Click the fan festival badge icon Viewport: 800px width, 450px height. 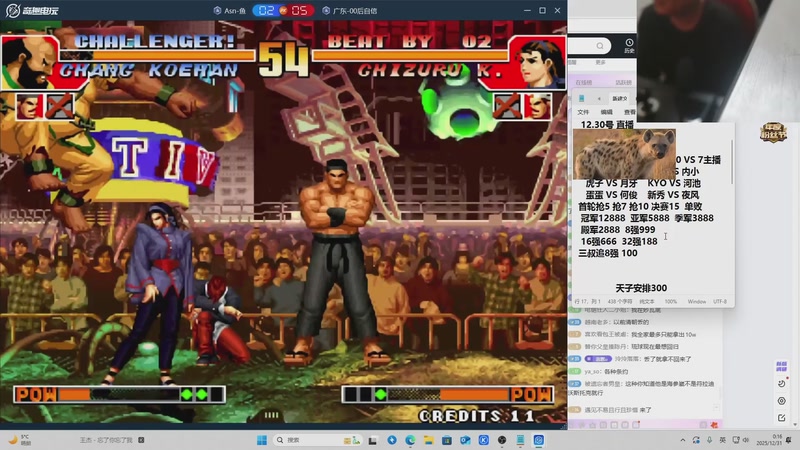(773, 132)
